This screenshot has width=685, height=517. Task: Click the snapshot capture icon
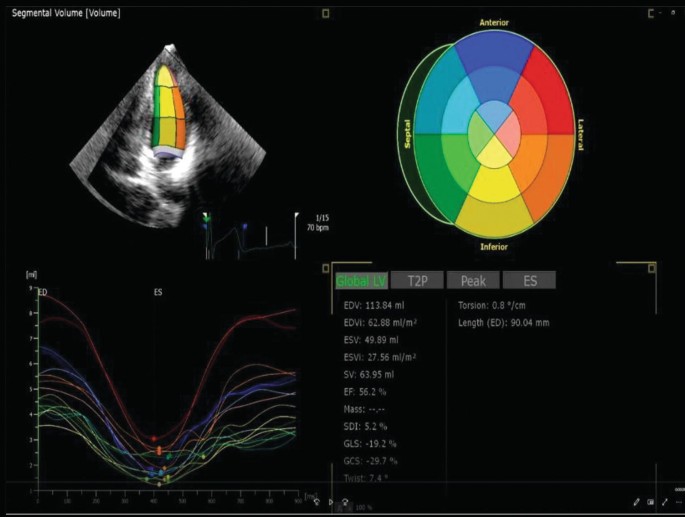(x=650, y=502)
